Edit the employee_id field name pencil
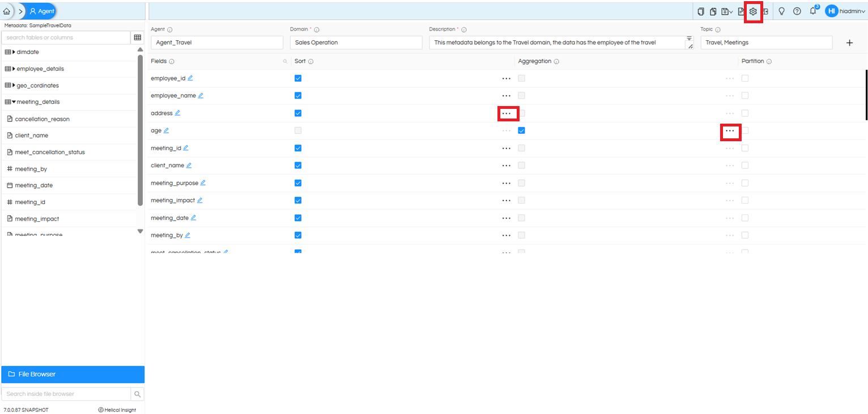868x414 pixels. click(x=190, y=78)
